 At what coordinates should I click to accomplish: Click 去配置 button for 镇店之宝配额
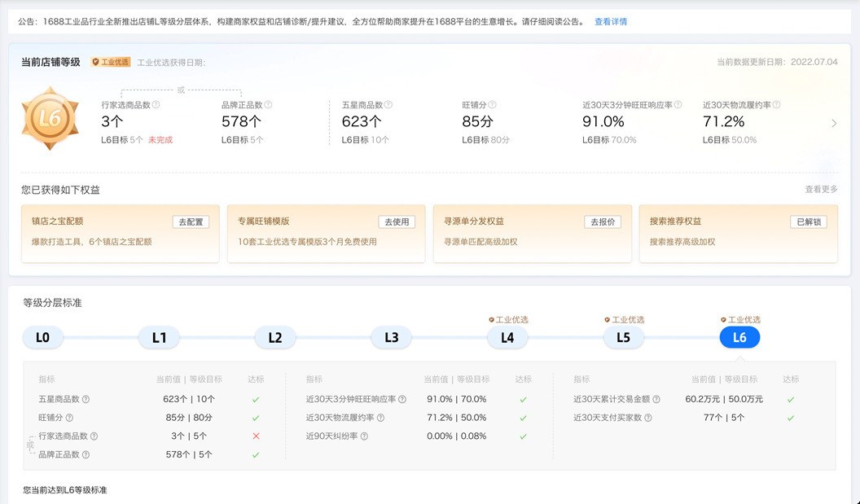click(191, 221)
